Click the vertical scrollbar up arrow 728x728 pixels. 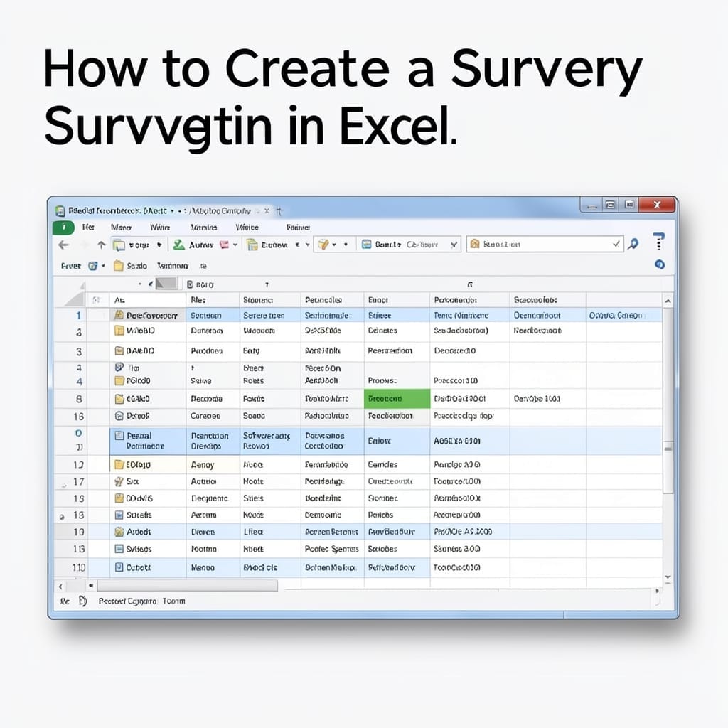tap(668, 301)
